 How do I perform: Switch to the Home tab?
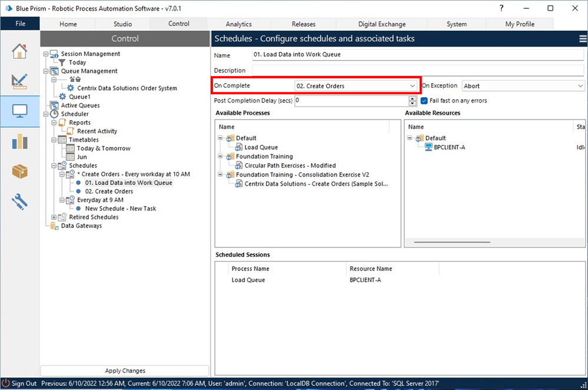coord(68,24)
